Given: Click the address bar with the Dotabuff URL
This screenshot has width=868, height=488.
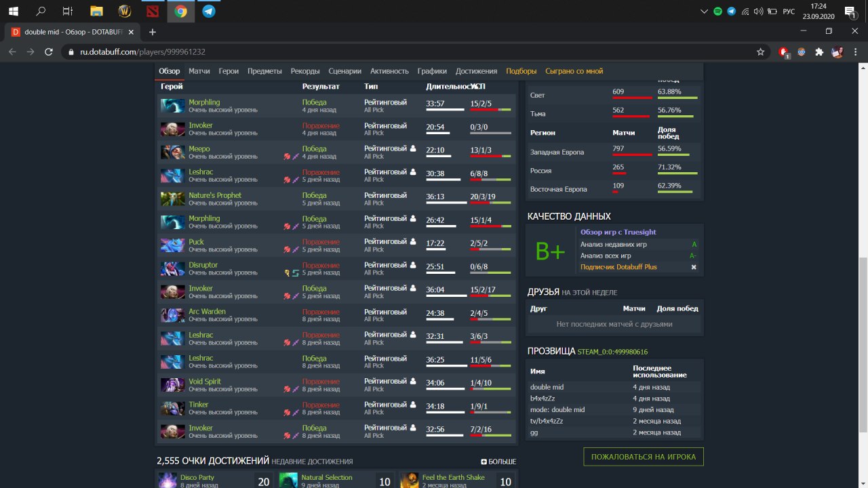Looking at the screenshot, I should click(414, 52).
